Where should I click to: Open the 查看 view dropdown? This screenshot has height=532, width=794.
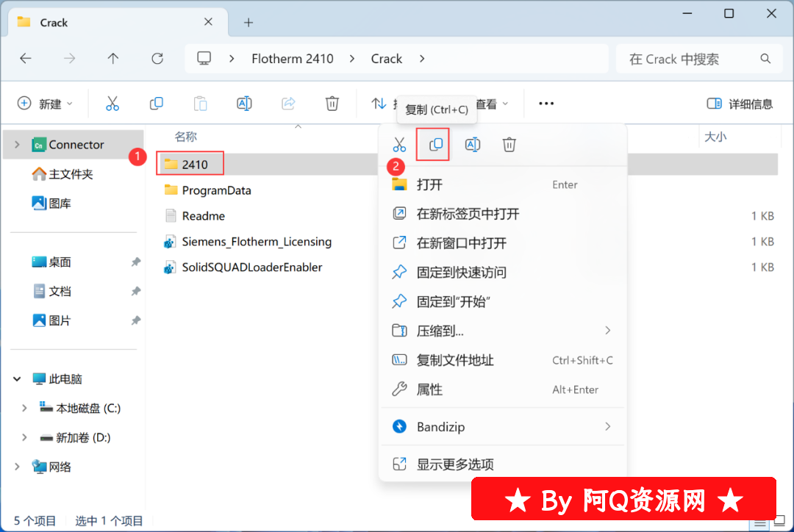point(492,104)
